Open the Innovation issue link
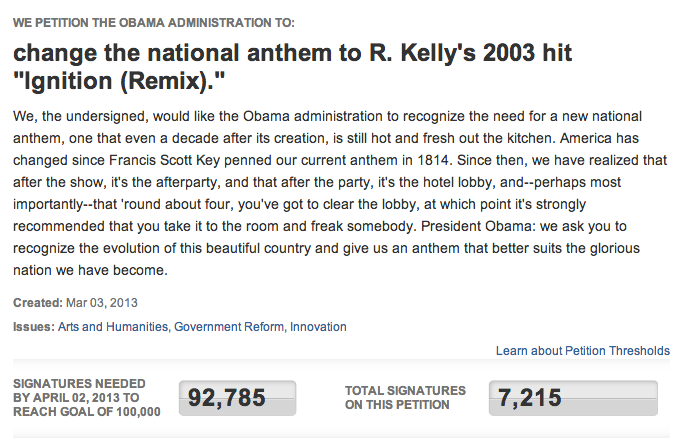The height and width of the screenshot is (440, 691). click(318, 327)
